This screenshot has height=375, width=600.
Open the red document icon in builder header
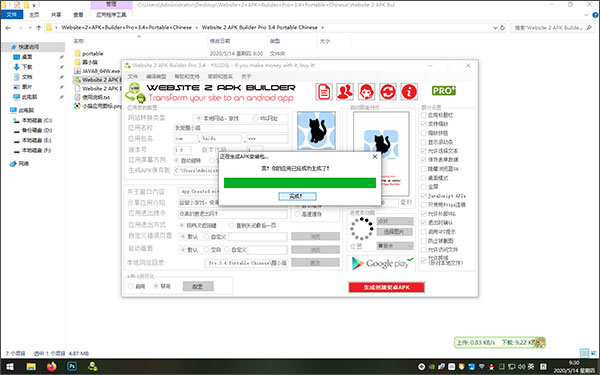[x=324, y=92]
